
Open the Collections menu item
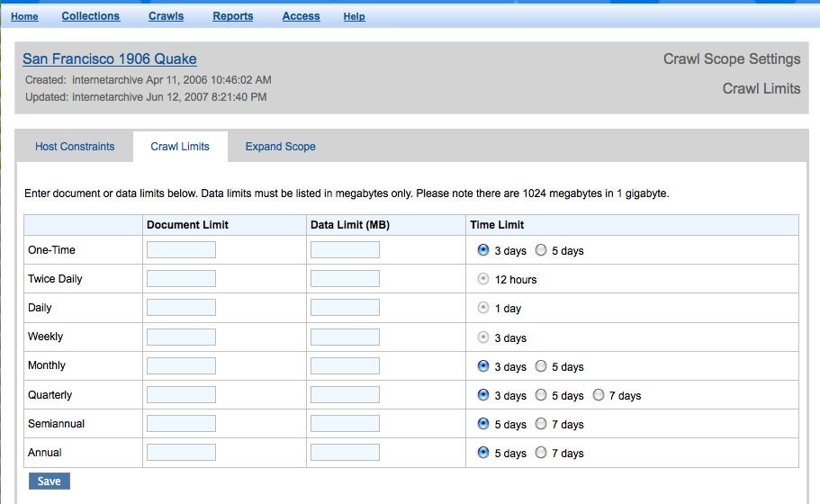(x=90, y=16)
